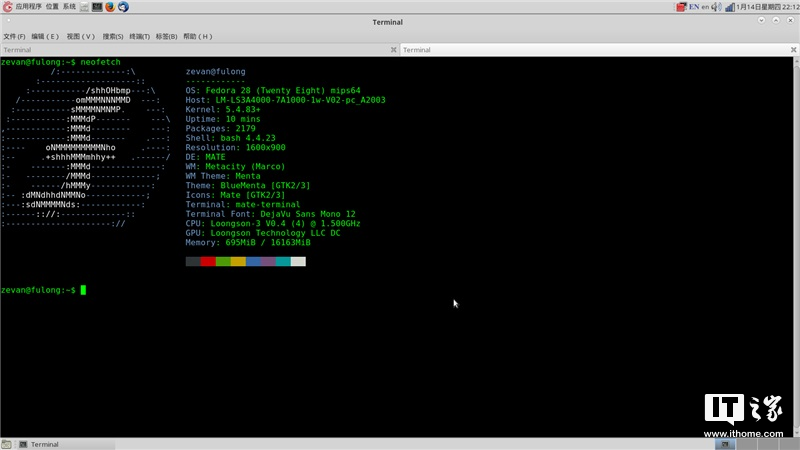Close the Terminal window
Viewport: 800px width, 450px height.
pos(790,20)
